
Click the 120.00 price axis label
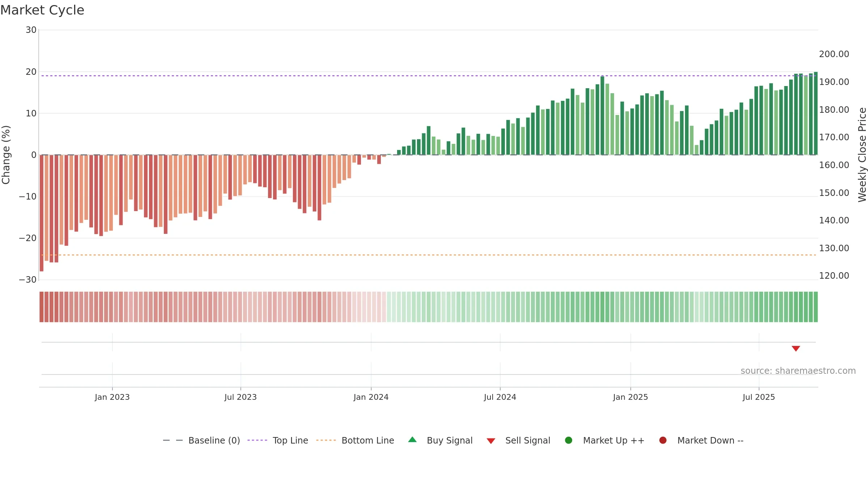pyautogui.click(x=834, y=276)
